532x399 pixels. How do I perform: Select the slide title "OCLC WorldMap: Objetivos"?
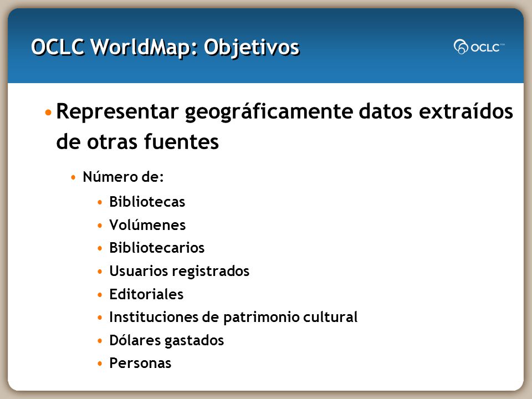click(165, 47)
